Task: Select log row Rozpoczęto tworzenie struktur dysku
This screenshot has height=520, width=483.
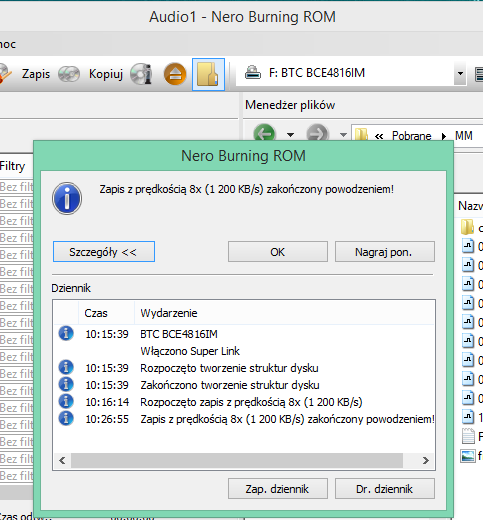Action: click(x=245, y=368)
